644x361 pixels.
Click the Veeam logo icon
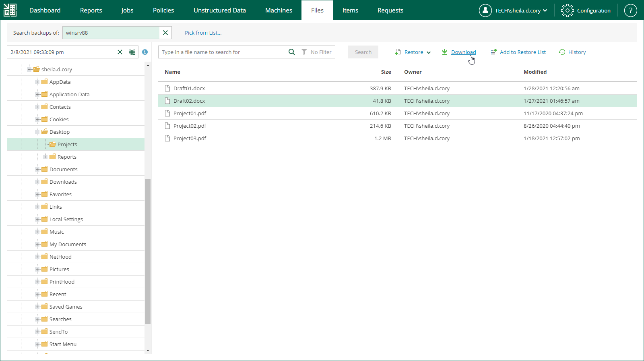(10, 10)
